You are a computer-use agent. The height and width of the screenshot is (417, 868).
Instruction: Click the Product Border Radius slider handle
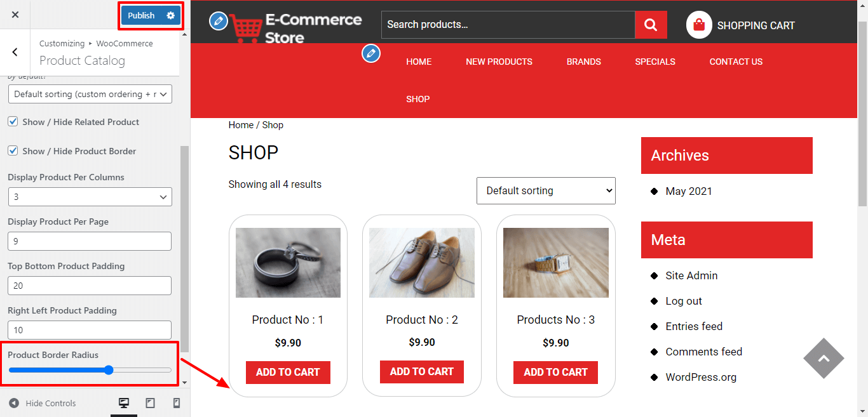108,370
